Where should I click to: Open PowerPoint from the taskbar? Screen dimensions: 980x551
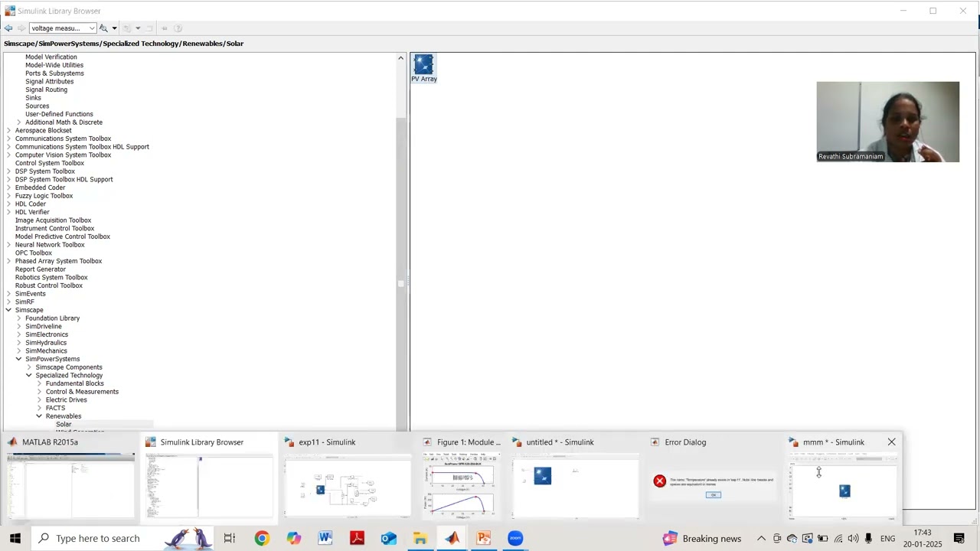(483, 538)
